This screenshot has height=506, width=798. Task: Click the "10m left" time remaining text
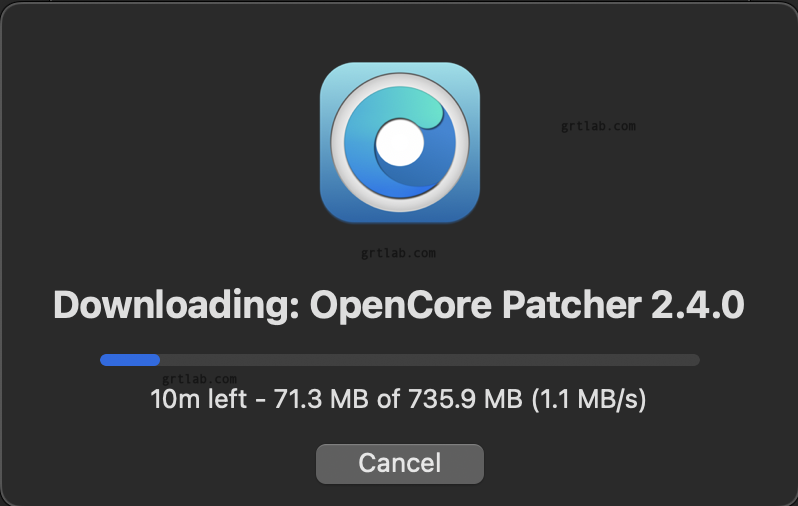pyautogui.click(x=198, y=399)
